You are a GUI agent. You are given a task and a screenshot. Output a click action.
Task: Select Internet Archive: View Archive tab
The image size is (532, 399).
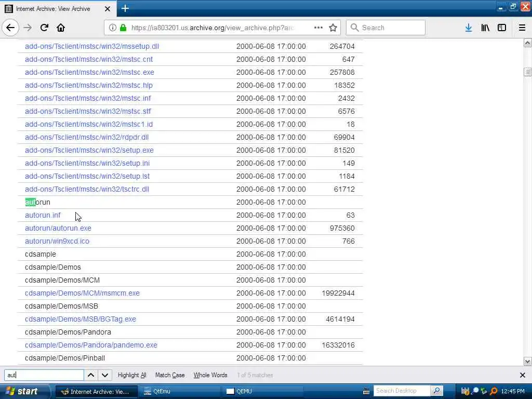(58, 8)
